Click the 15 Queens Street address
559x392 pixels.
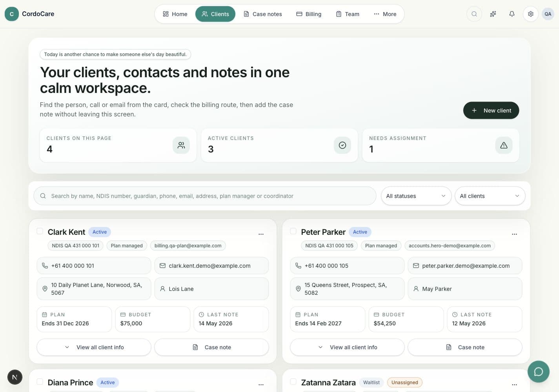(x=347, y=289)
